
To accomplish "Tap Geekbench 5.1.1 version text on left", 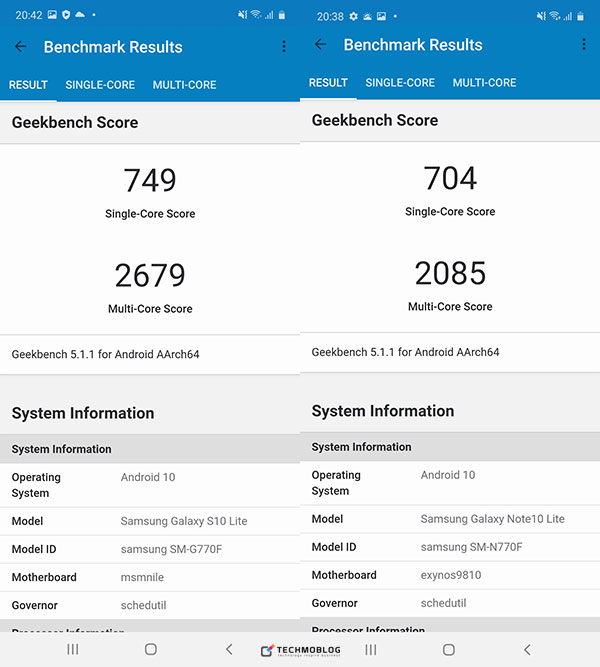I will 105,354.
